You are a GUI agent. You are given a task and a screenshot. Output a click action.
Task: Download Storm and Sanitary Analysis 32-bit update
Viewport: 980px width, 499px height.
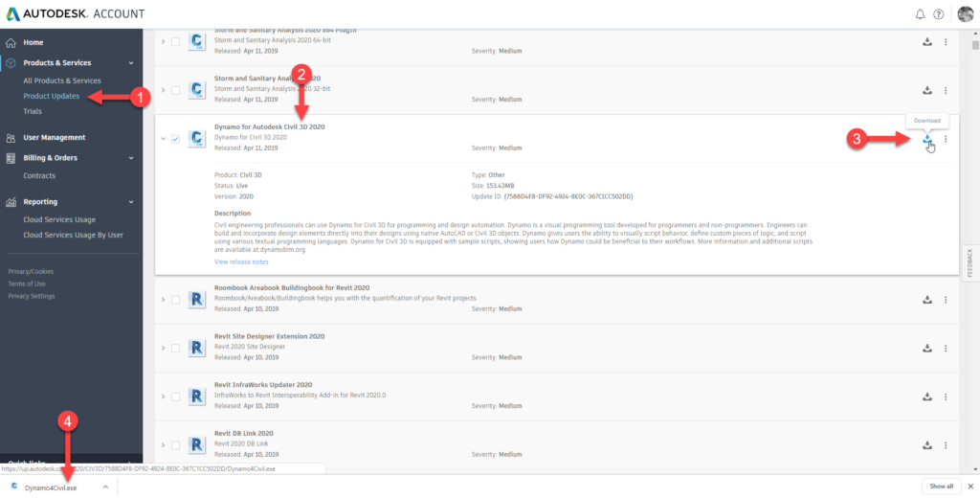(927, 91)
